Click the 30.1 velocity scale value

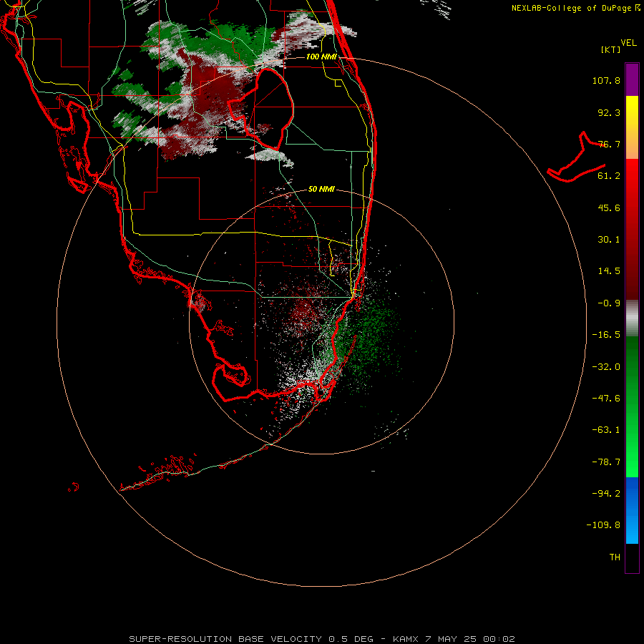click(x=609, y=240)
